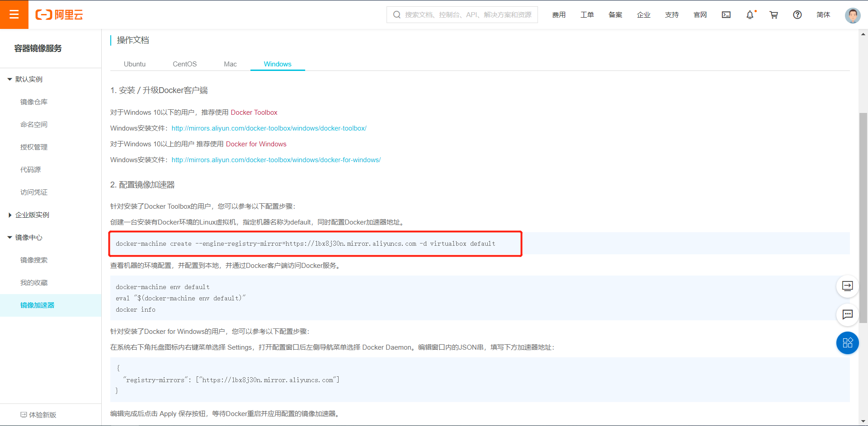Open the 官网 link

coord(700,15)
